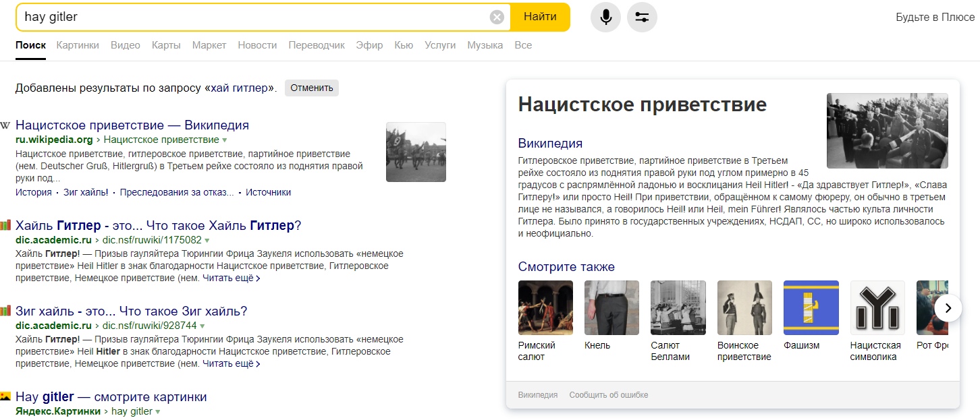
Task: Click the Яндекс.Картинки favicon
Action: [5, 396]
